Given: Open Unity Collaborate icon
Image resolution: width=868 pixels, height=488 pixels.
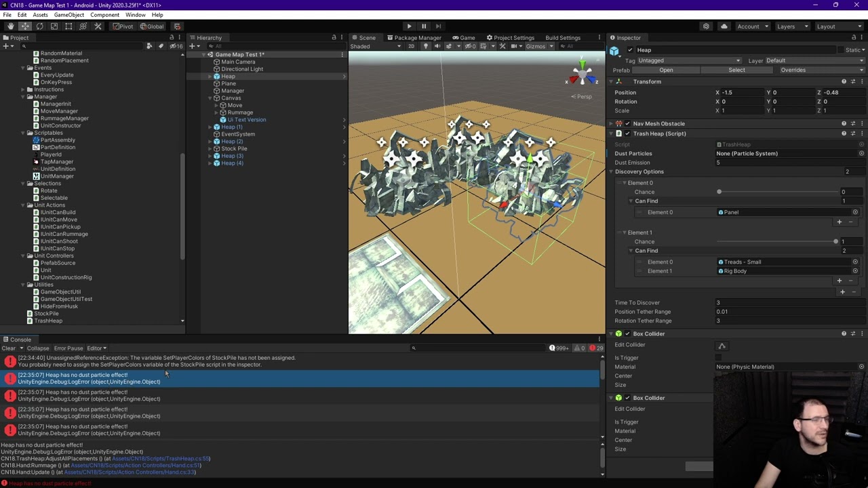Looking at the screenshot, I should [x=706, y=26].
